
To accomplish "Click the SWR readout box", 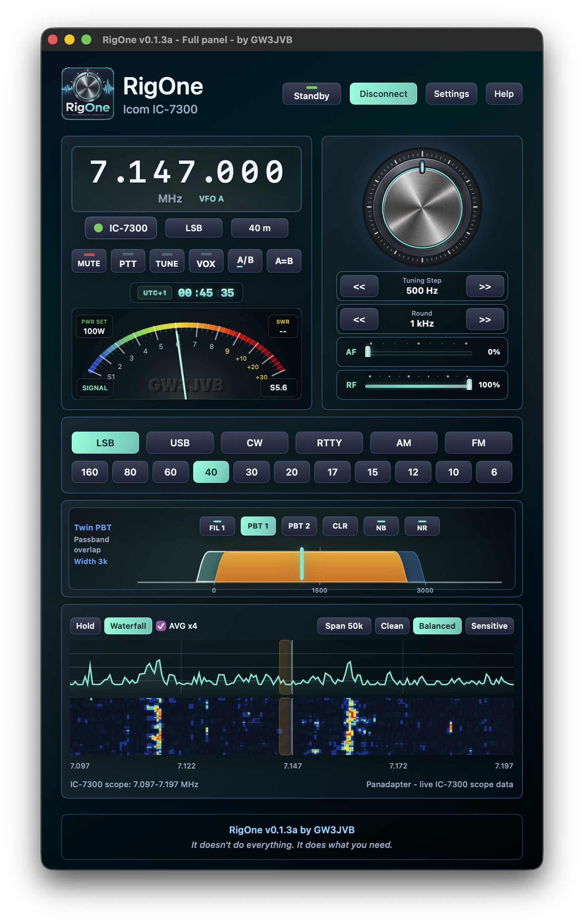I will (x=283, y=327).
